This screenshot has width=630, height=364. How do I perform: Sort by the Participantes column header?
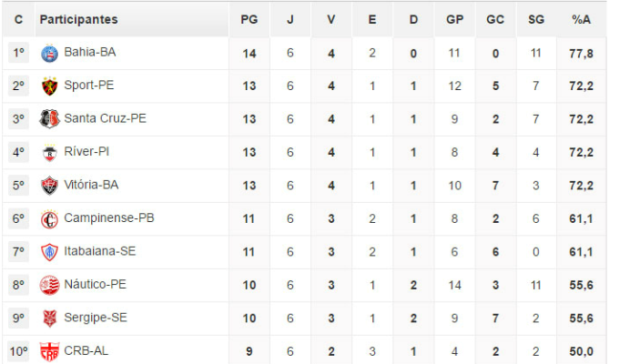tap(78, 19)
